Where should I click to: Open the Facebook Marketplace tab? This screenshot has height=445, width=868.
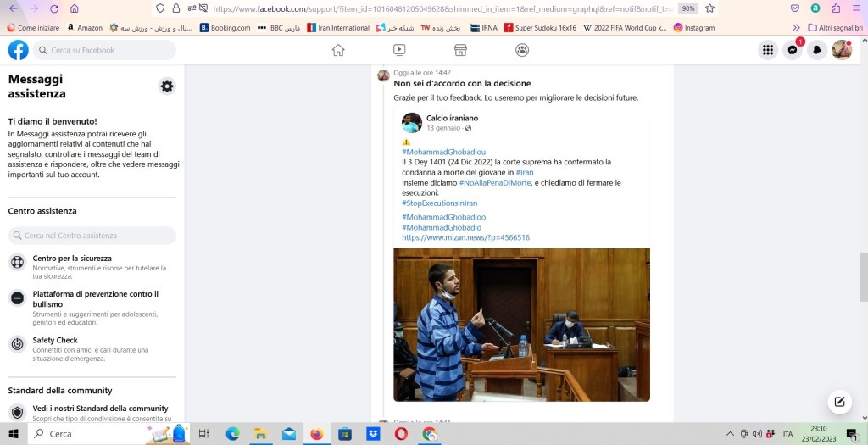pos(461,50)
